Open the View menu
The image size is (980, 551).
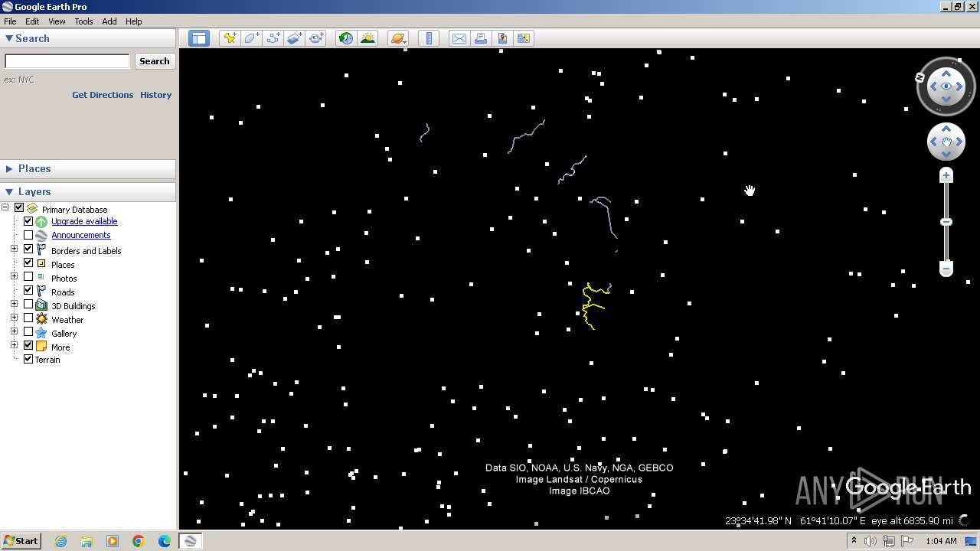click(x=57, y=21)
